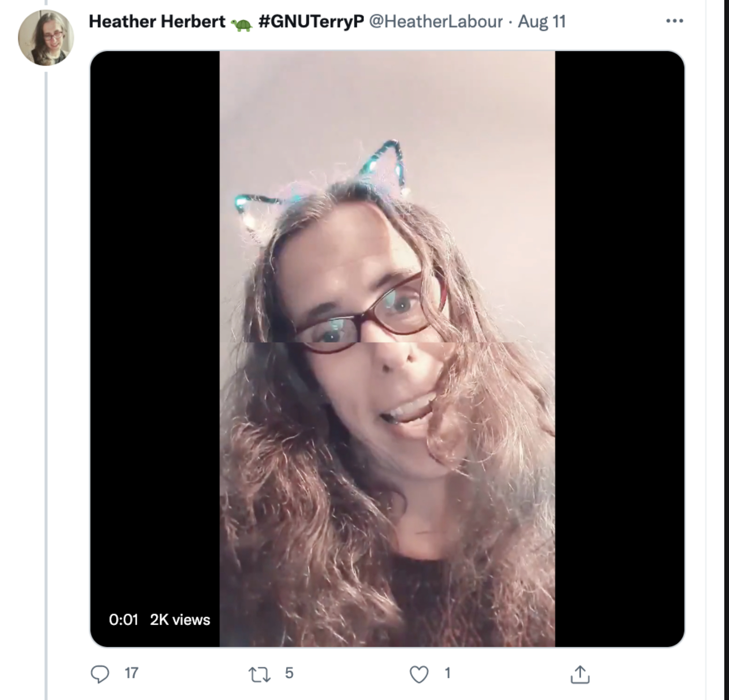Click the reply count 17

[x=131, y=673]
